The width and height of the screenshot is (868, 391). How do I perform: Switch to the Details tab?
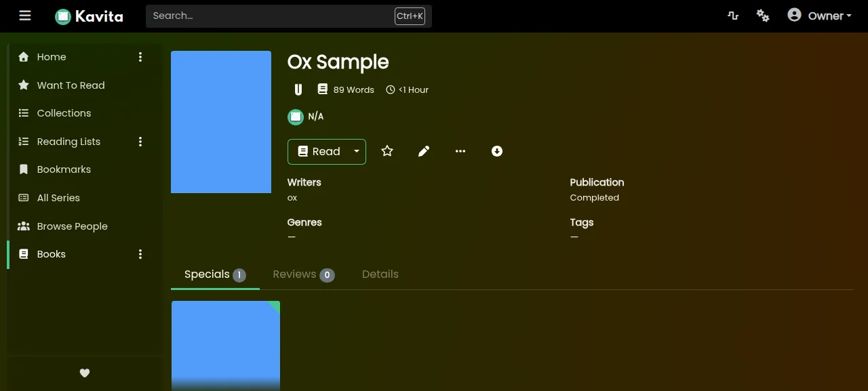(380, 274)
